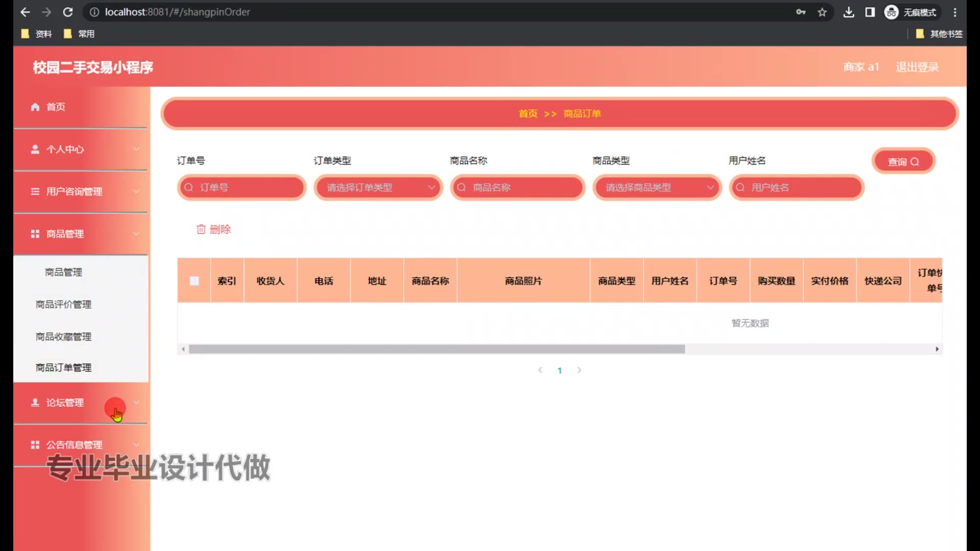Click the 收货人 column header
Viewport: 980px width, 551px height.
tap(271, 281)
